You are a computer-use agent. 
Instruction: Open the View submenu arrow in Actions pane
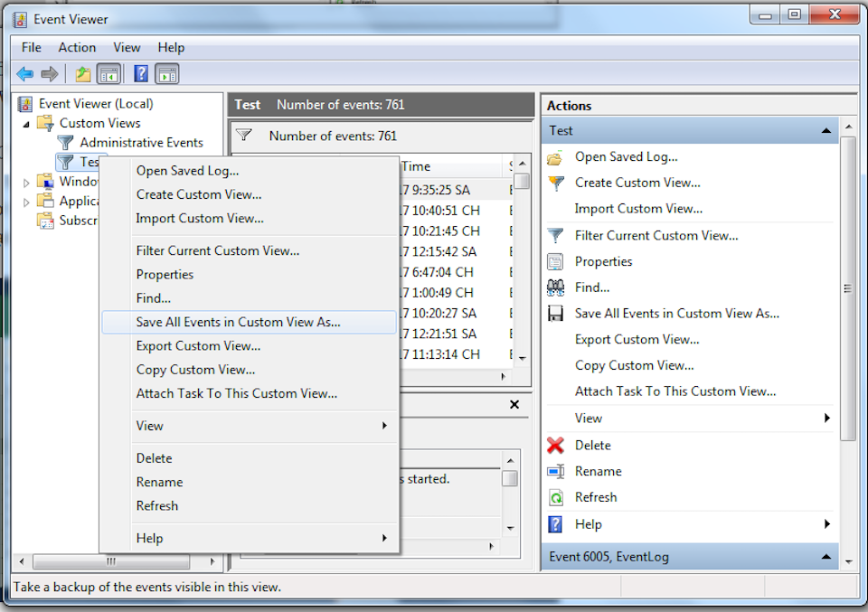(827, 418)
